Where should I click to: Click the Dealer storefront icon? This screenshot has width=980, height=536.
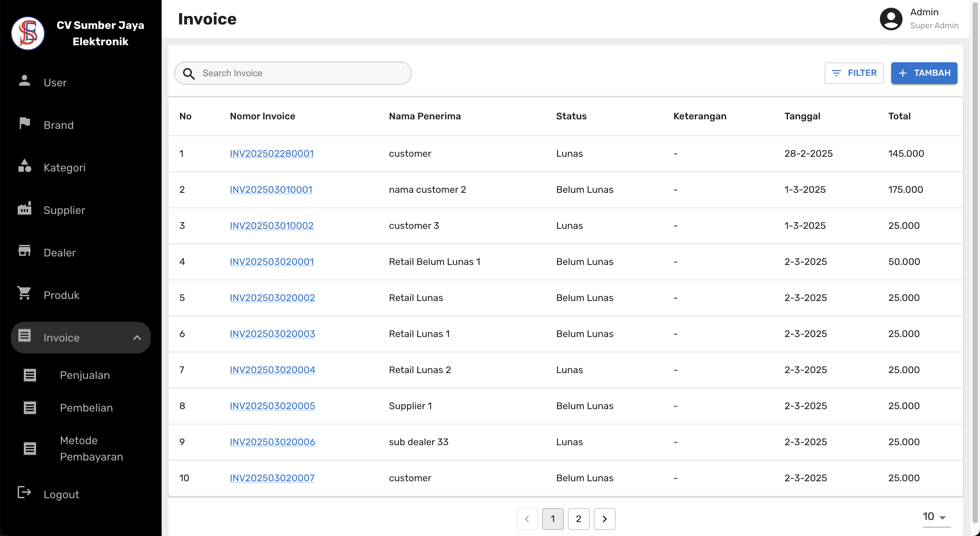coord(24,251)
